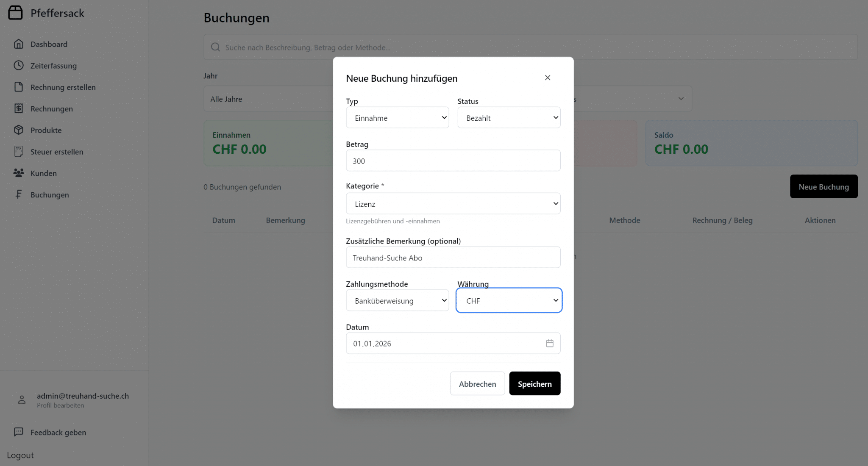Open the calendar picker in the Datum field
This screenshot has height=466, width=868.
(x=550, y=344)
